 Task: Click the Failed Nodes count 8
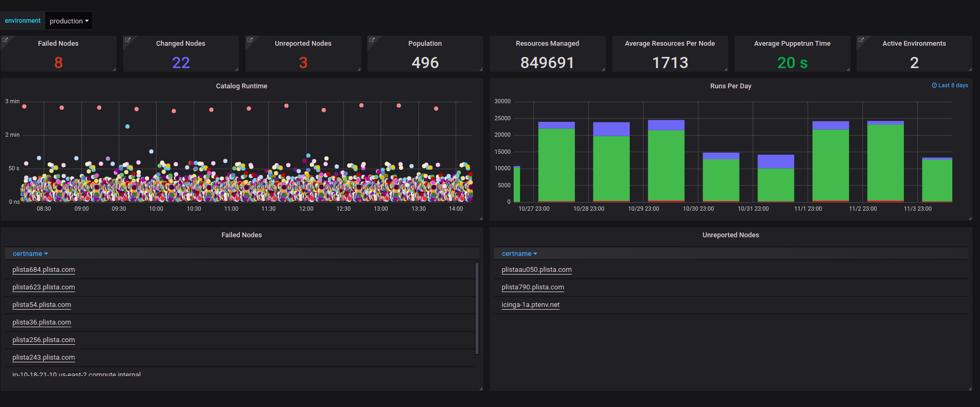coord(59,63)
